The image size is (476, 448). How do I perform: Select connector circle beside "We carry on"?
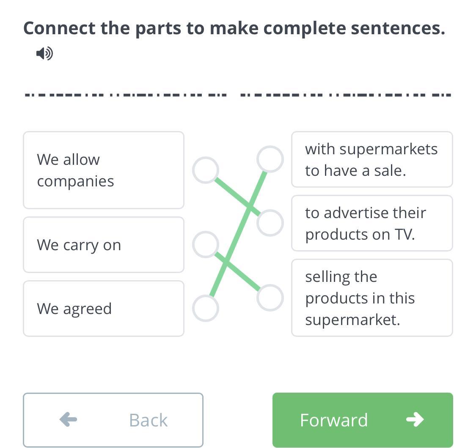click(206, 244)
